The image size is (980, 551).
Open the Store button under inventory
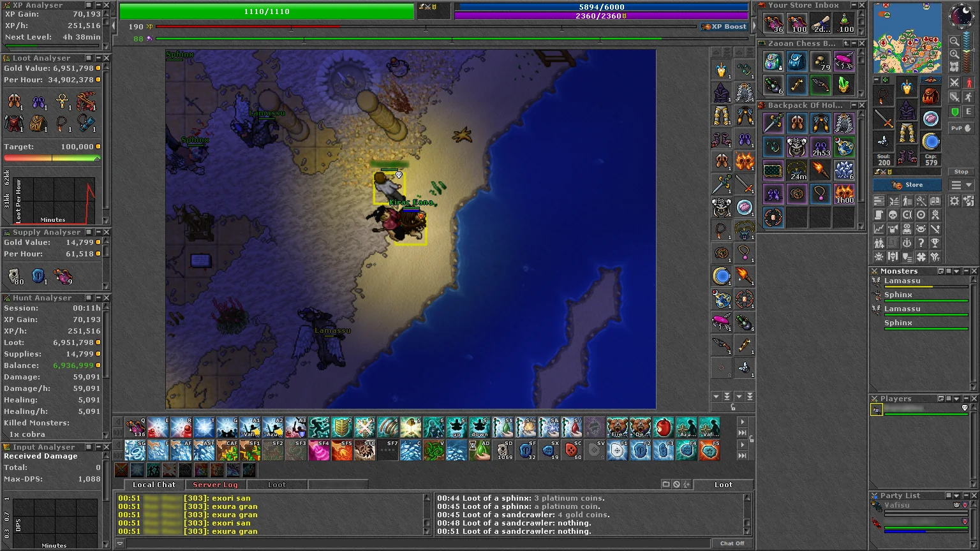907,185
